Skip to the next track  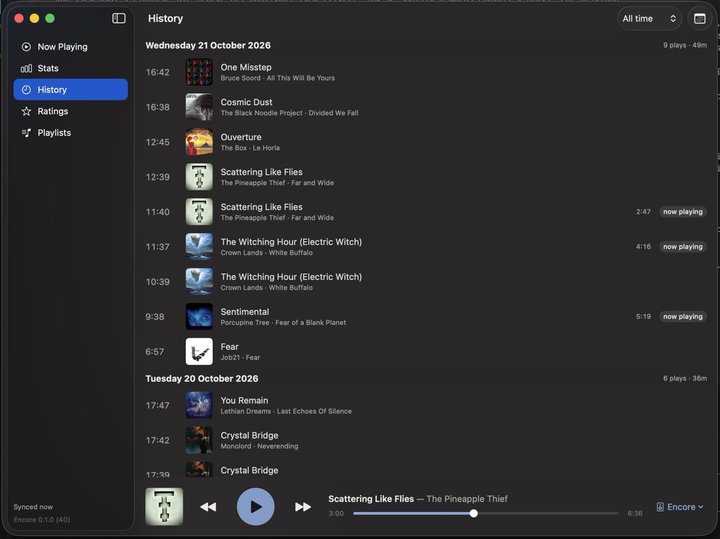point(303,507)
